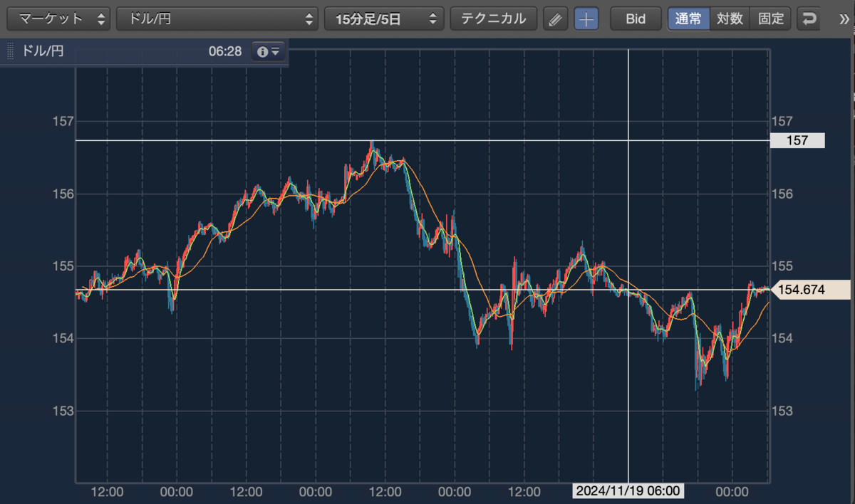
Task: Grab the dotted panel handle beside ドル/円
Action: click(x=11, y=51)
